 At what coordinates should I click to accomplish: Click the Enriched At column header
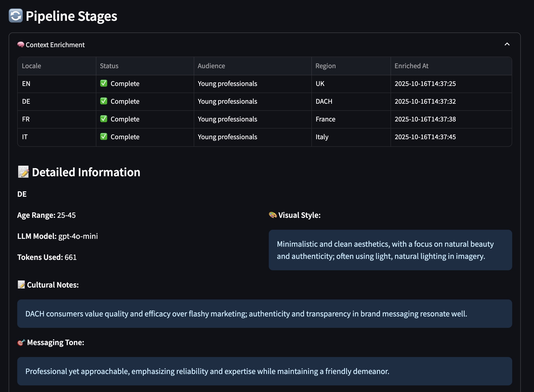click(411, 66)
